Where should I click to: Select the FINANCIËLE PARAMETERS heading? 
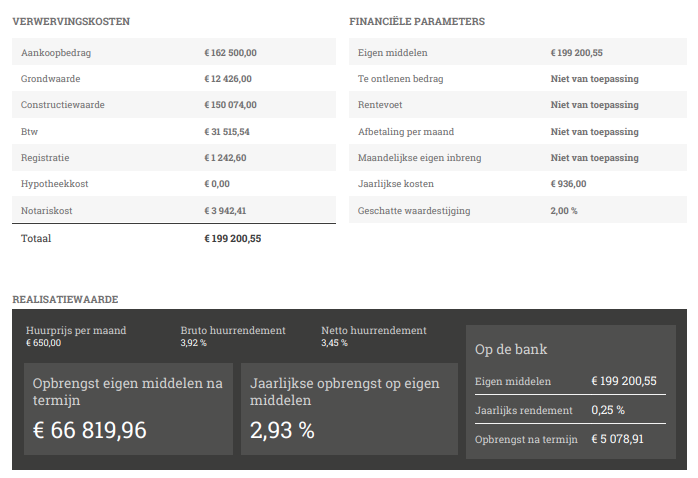click(417, 21)
